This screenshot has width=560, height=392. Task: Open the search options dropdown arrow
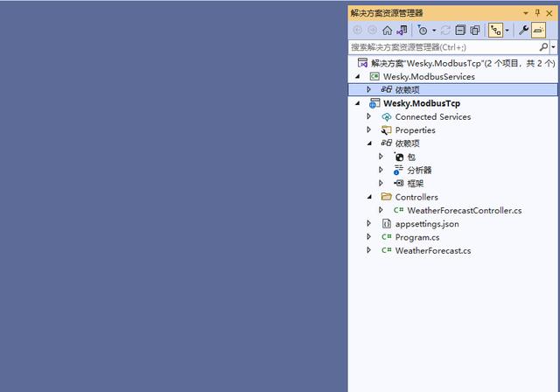[x=553, y=47]
